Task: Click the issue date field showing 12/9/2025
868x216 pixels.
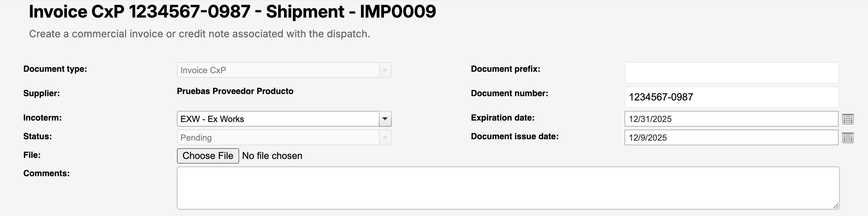Action: pos(730,138)
